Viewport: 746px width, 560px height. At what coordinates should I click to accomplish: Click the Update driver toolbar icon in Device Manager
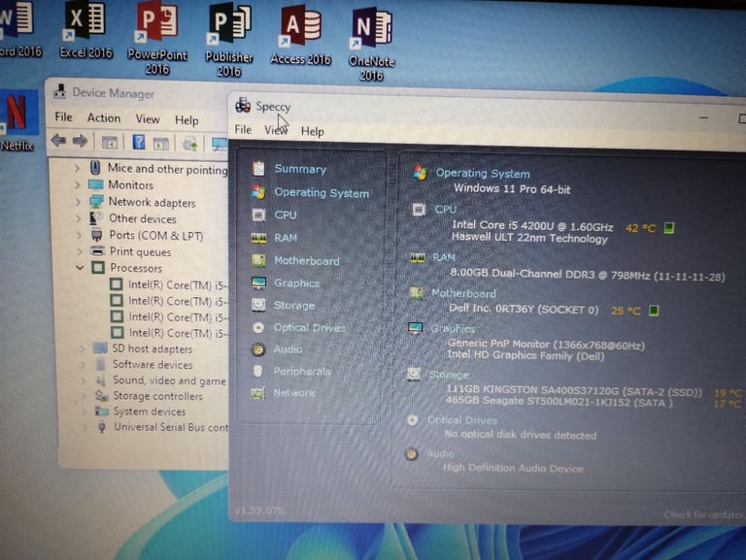click(x=189, y=144)
